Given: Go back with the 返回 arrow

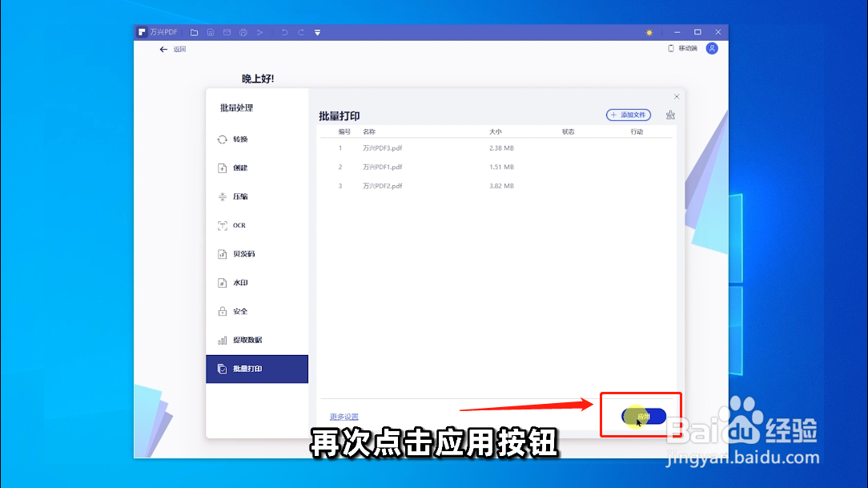Looking at the screenshot, I should pos(173,50).
